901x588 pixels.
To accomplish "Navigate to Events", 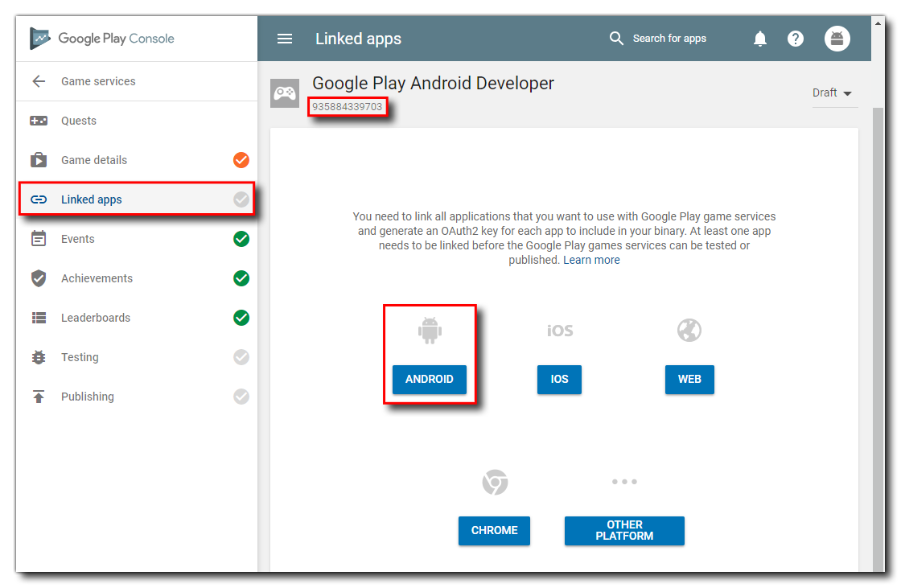I will click(137, 239).
